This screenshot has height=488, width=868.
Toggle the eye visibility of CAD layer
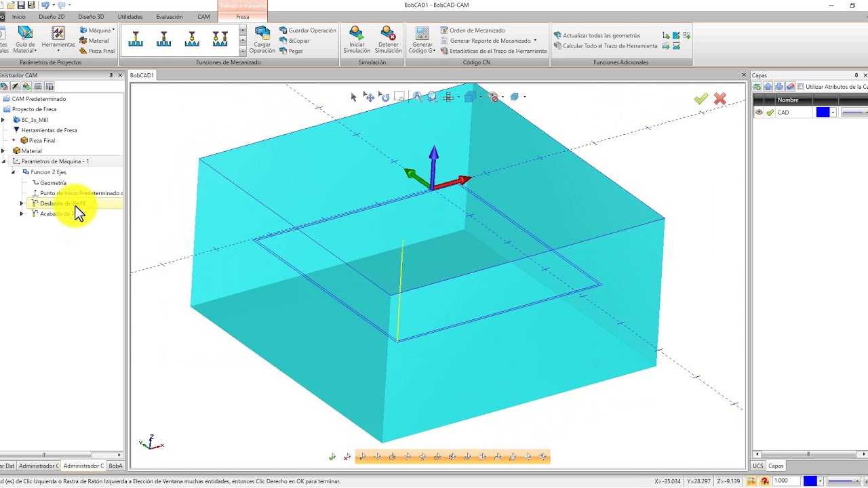(x=759, y=113)
